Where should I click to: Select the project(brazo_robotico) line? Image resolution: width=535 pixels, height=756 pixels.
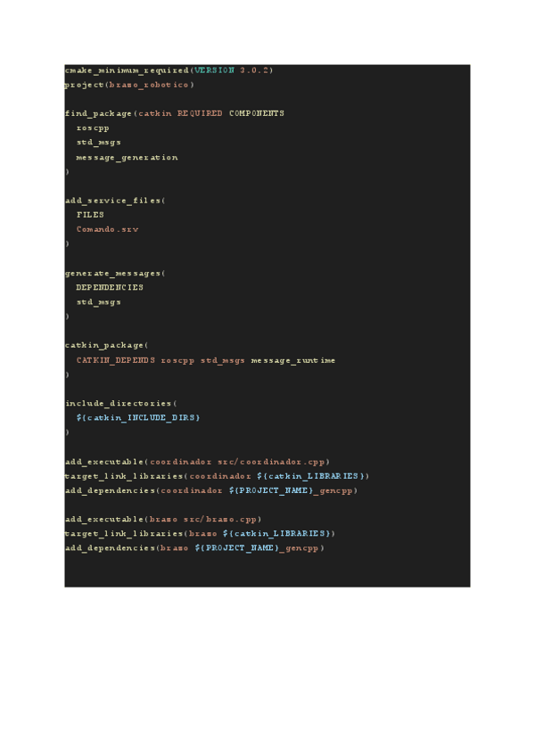[x=129, y=85]
